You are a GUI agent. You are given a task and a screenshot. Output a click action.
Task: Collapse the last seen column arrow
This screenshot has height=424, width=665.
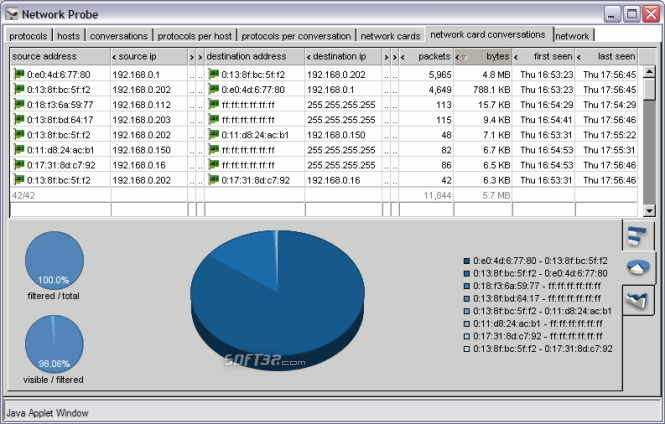[579, 57]
